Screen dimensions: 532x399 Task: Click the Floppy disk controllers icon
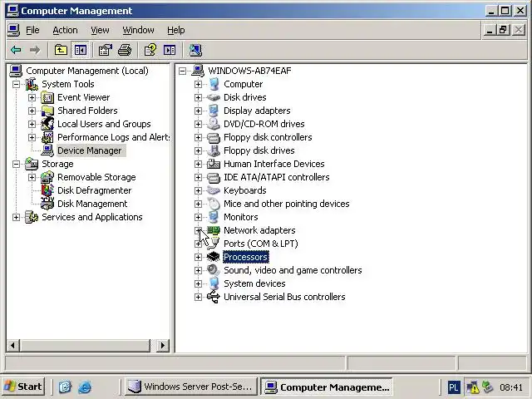click(214, 137)
